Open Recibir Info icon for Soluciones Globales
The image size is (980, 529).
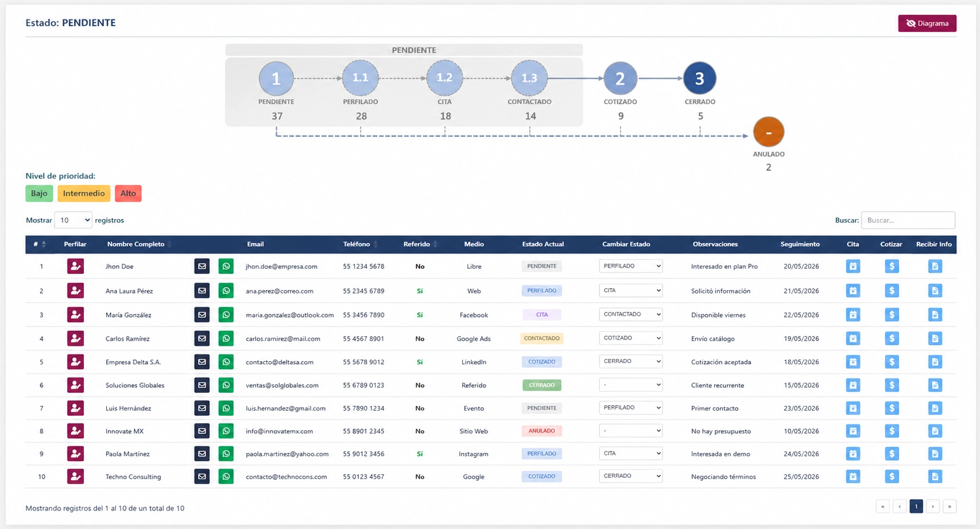(935, 385)
